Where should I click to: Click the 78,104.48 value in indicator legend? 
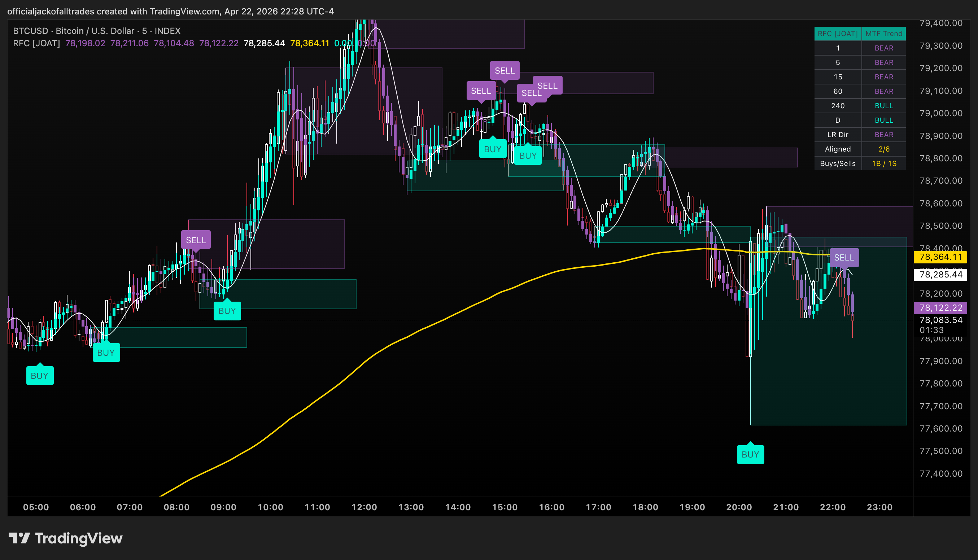pos(174,43)
